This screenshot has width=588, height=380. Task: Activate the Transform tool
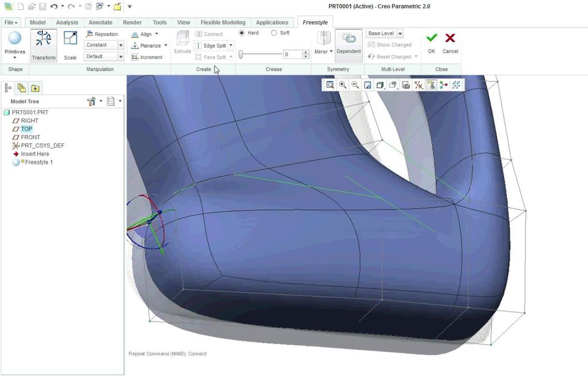coord(44,45)
